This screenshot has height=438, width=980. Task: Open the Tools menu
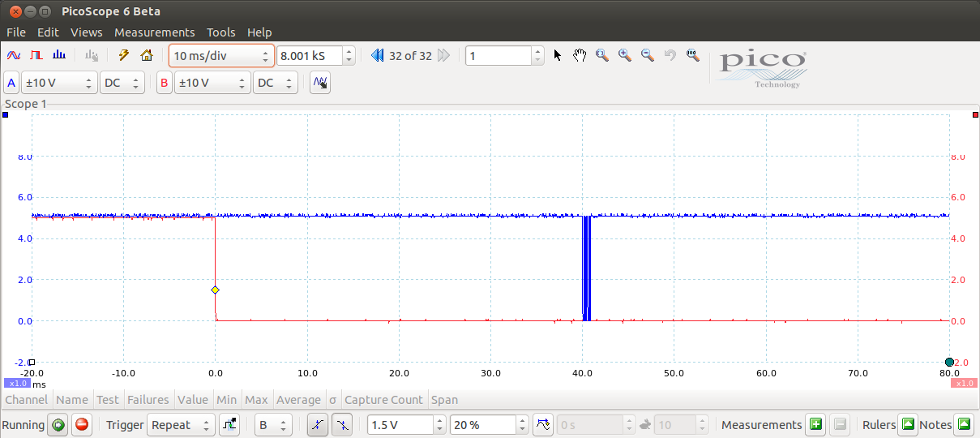pyautogui.click(x=220, y=32)
